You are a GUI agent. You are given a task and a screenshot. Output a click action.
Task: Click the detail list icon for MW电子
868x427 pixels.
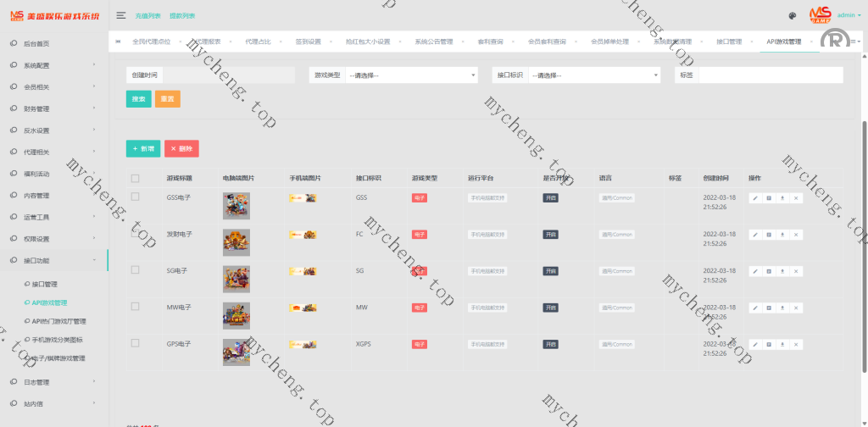769,308
